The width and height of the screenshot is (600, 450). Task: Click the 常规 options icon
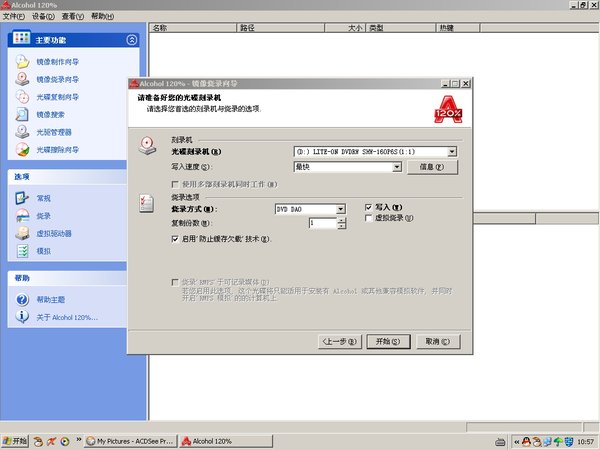pyautogui.click(x=22, y=198)
